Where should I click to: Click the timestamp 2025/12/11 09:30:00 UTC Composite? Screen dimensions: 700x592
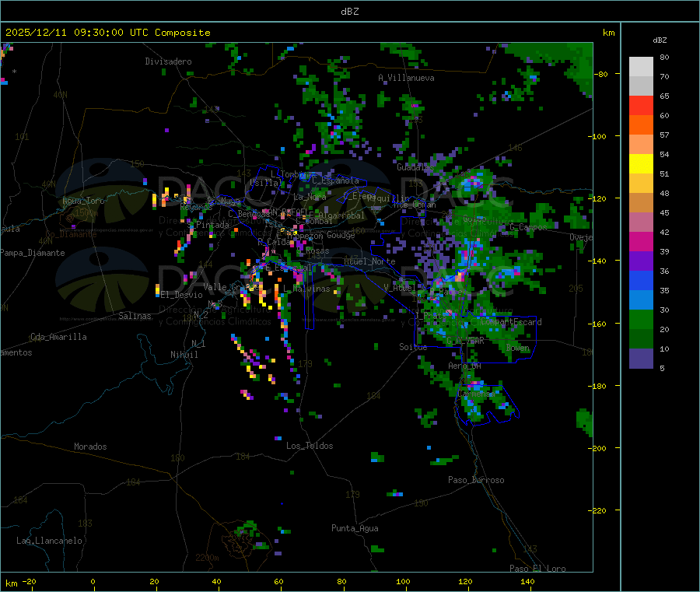coord(107,33)
